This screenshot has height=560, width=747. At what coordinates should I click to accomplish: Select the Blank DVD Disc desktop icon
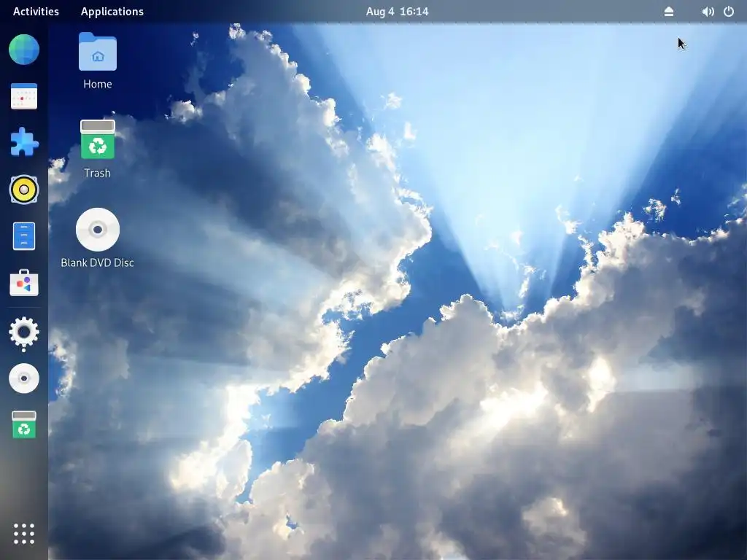(x=98, y=230)
